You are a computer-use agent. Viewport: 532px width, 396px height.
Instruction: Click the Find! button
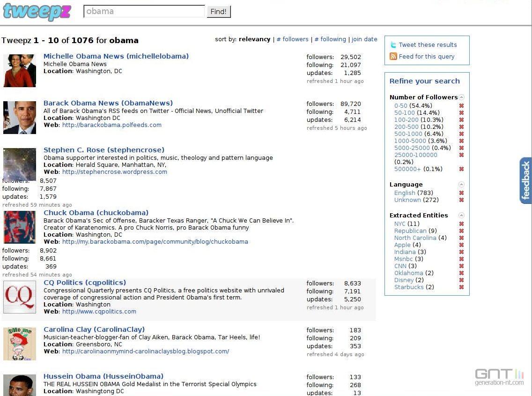(x=219, y=12)
